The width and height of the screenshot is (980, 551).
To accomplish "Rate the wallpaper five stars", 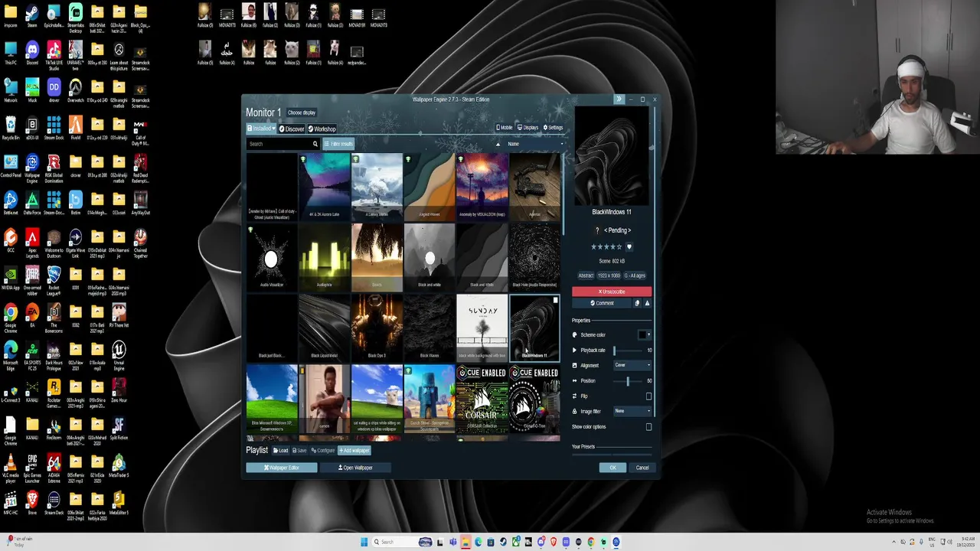I will [x=621, y=247].
